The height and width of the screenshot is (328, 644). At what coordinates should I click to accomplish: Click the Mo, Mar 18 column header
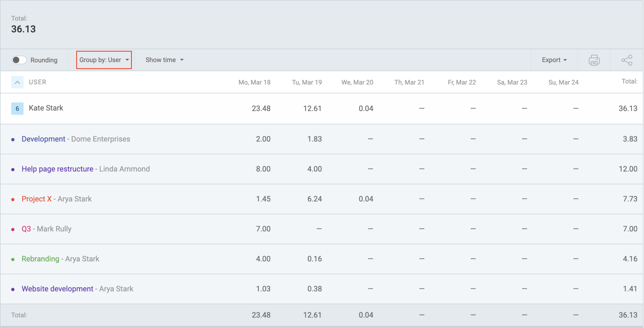254,82
